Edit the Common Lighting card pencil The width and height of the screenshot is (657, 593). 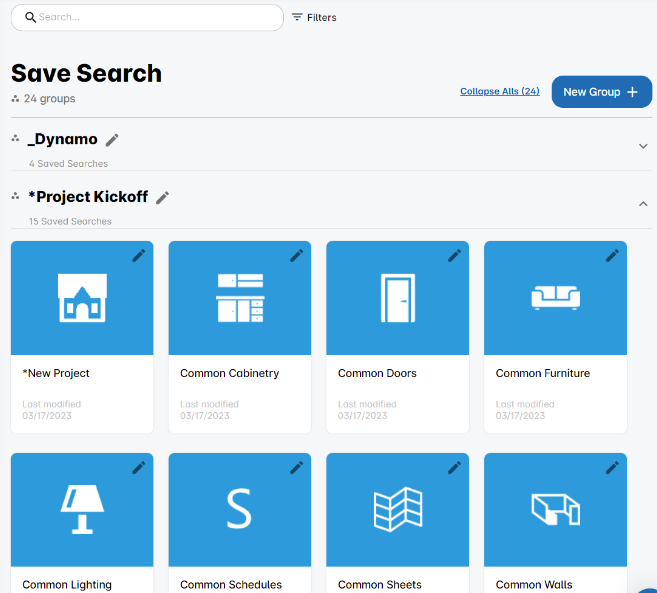pyautogui.click(x=139, y=468)
